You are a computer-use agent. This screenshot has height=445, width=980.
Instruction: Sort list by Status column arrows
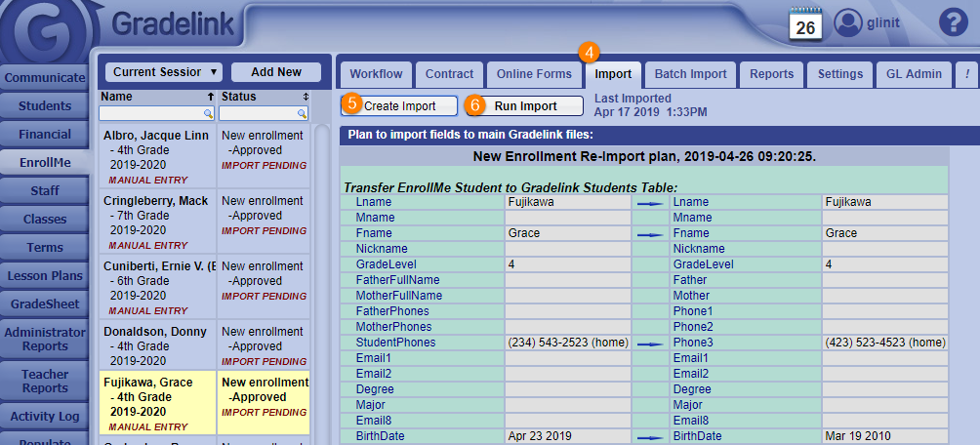[306, 97]
